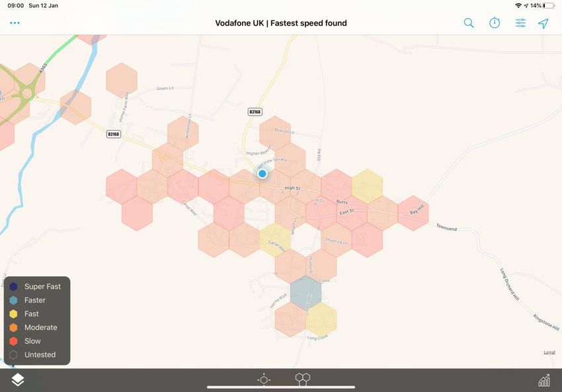Select the Faster legend hexagon

tap(13, 300)
